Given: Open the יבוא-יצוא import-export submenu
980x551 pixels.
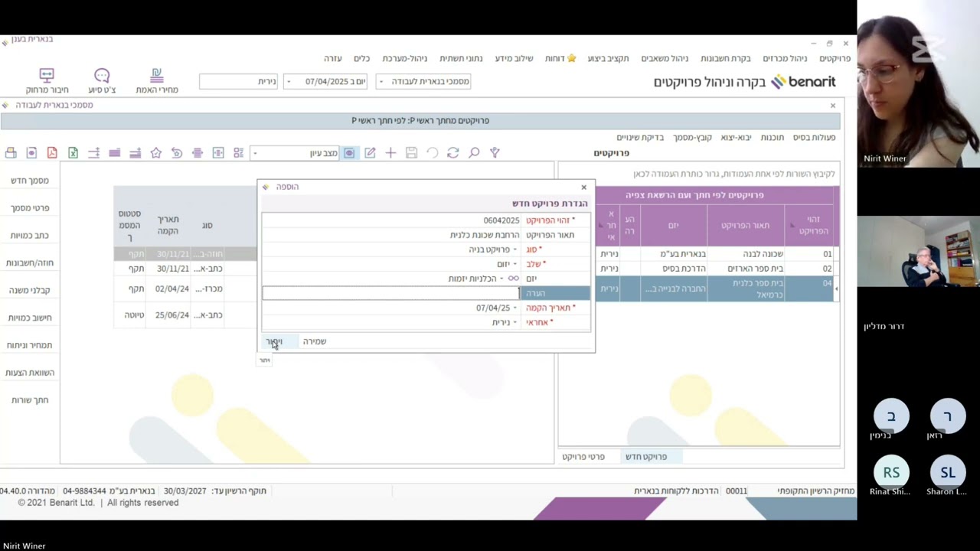Looking at the screenshot, I should [x=736, y=137].
